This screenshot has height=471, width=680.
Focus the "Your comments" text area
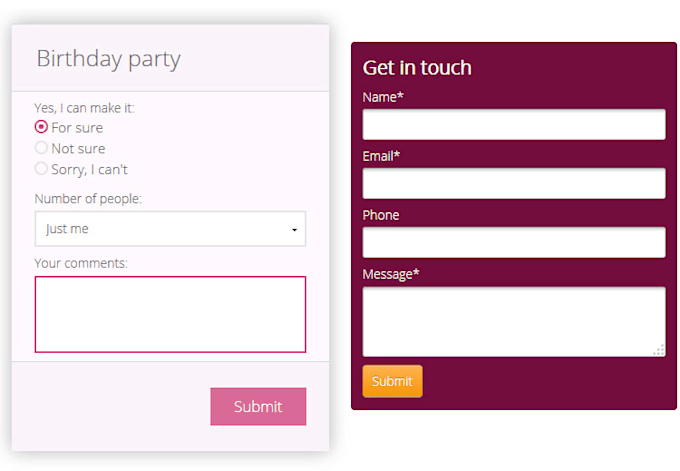(170, 314)
